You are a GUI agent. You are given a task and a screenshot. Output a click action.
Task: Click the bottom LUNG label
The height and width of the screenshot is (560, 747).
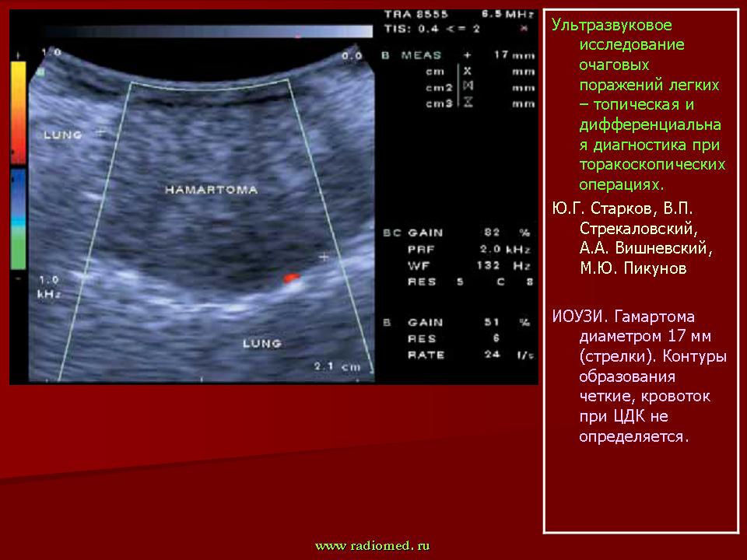point(261,342)
